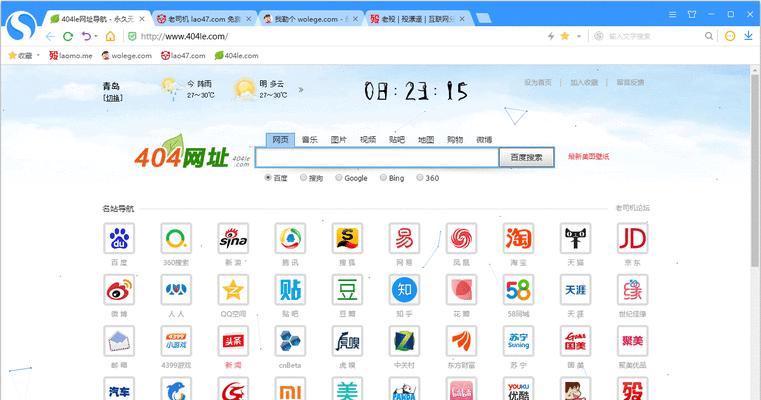Viewport: 761px width, 400px height.
Task: Click the red wallpaper link beside search
Action: pos(589,156)
